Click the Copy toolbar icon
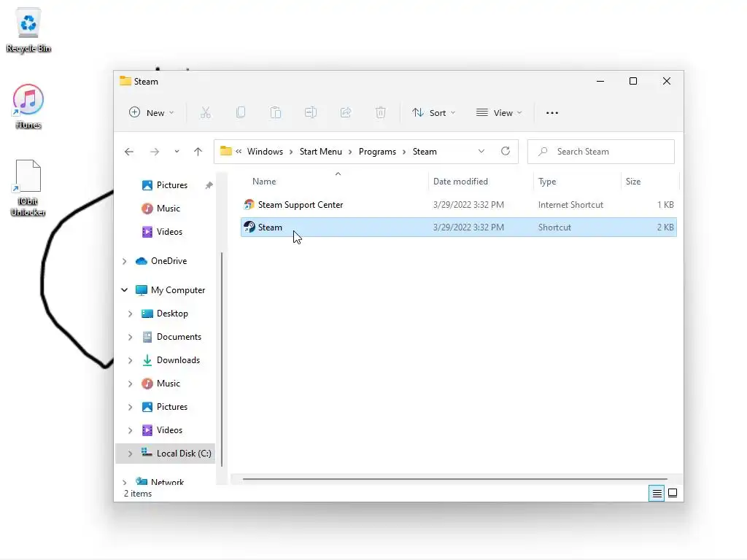This screenshot has height=560, width=747. 241,113
